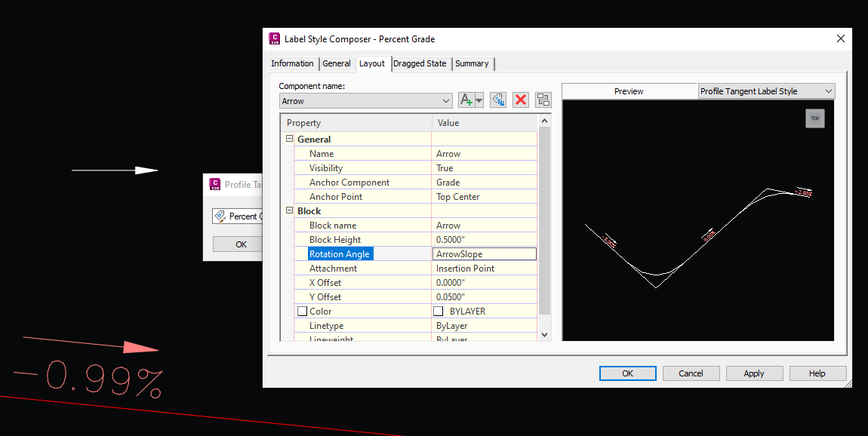Apply the label style changes
The width and height of the screenshot is (868, 436).
(754, 373)
